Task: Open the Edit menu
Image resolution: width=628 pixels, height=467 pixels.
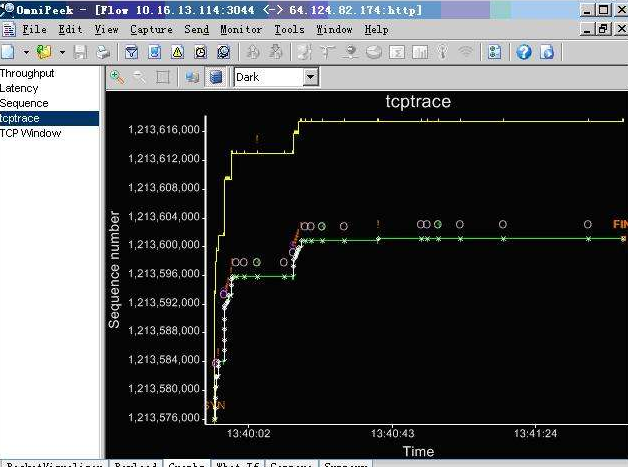Action: coord(70,30)
